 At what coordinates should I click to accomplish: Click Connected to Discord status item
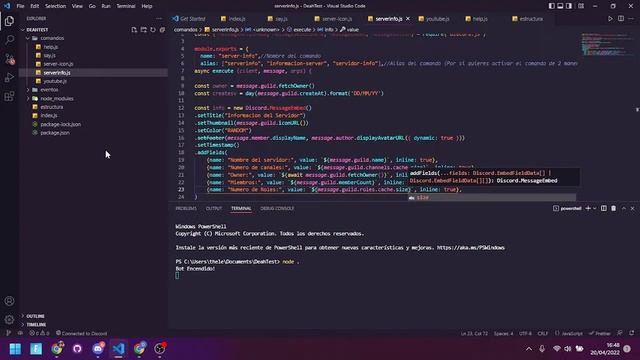[81, 333]
